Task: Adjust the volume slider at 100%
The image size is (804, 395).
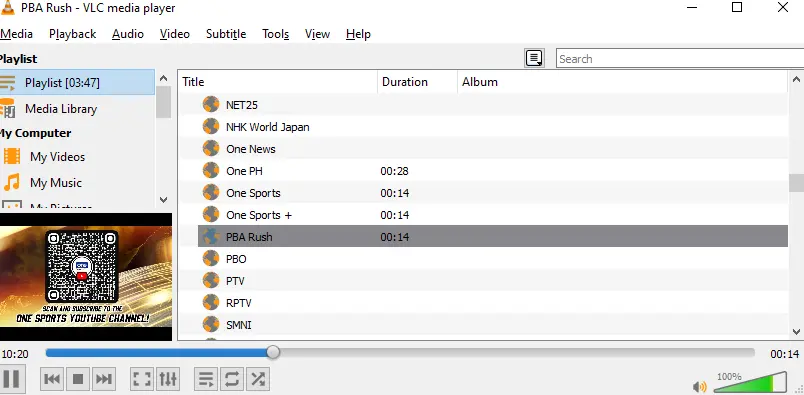Action: tap(750, 382)
